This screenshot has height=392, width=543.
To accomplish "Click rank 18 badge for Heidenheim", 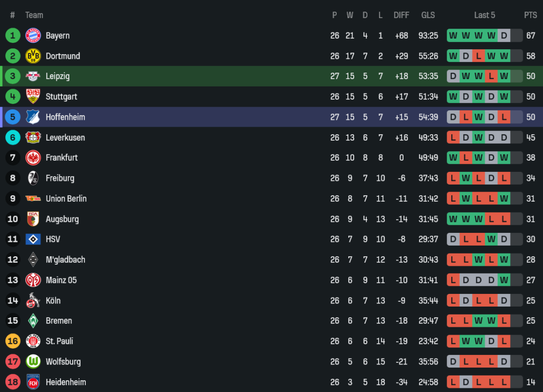I will (13, 382).
